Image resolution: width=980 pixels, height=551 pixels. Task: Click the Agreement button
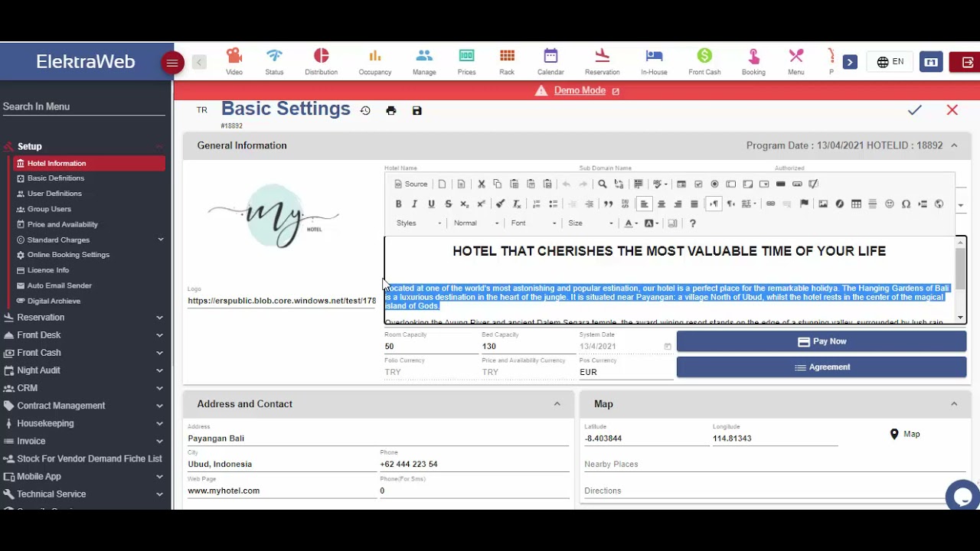click(x=822, y=367)
